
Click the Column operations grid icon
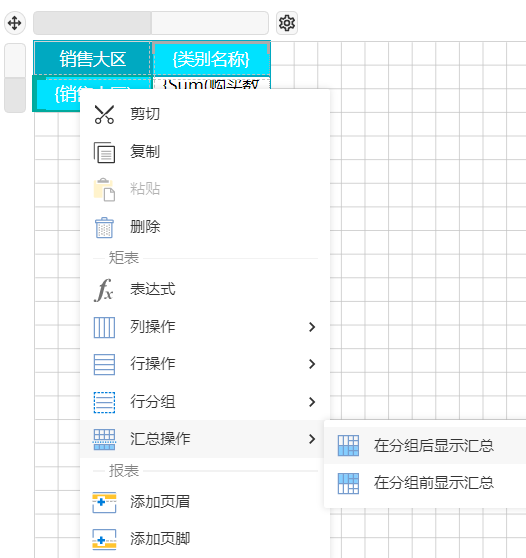click(x=104, y=327)
